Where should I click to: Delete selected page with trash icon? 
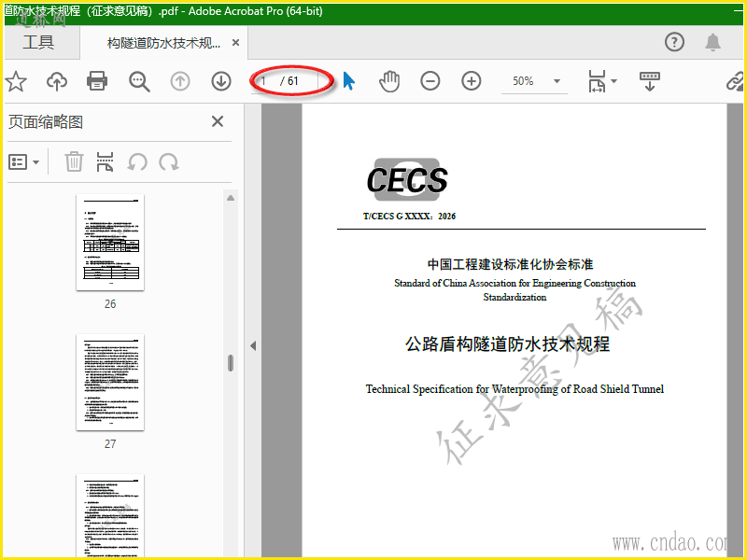pyautogui.click(x=74, y=161)
